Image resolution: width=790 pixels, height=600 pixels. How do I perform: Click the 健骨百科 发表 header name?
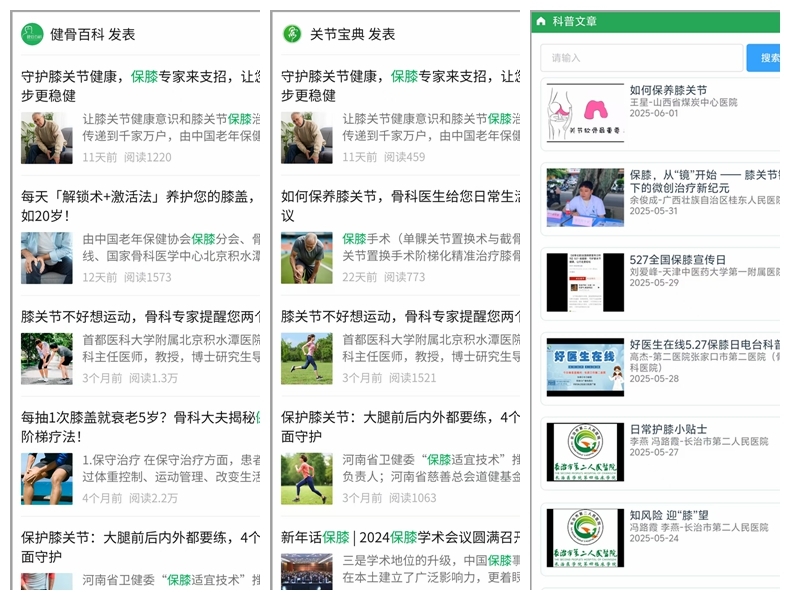pos(93,34)
